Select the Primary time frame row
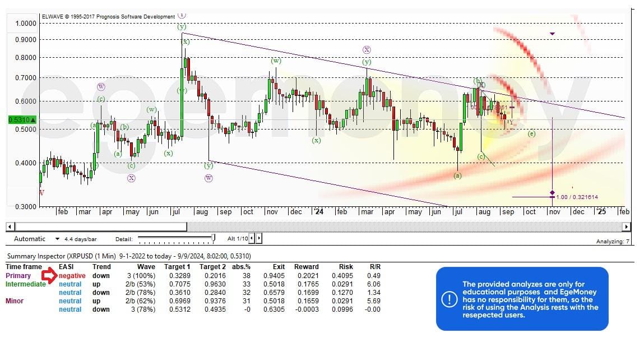The width and height of the screenshot is (644, 342). point(18,276)
